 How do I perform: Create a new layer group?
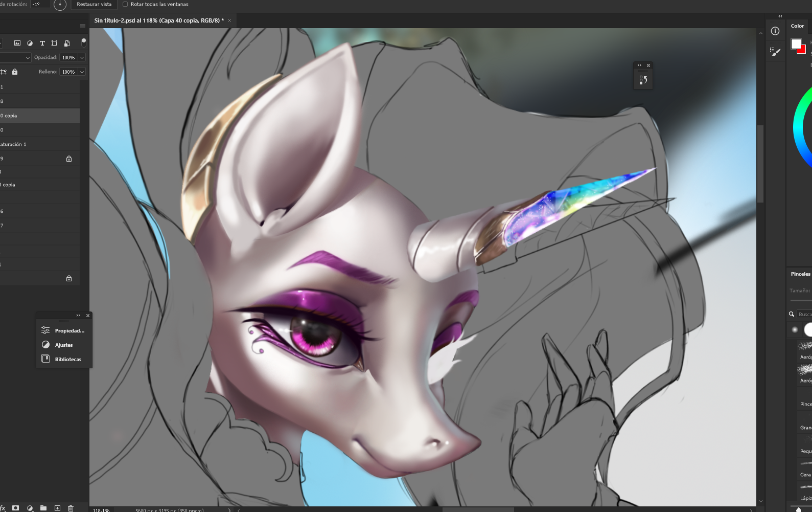[x=43, y=508]
